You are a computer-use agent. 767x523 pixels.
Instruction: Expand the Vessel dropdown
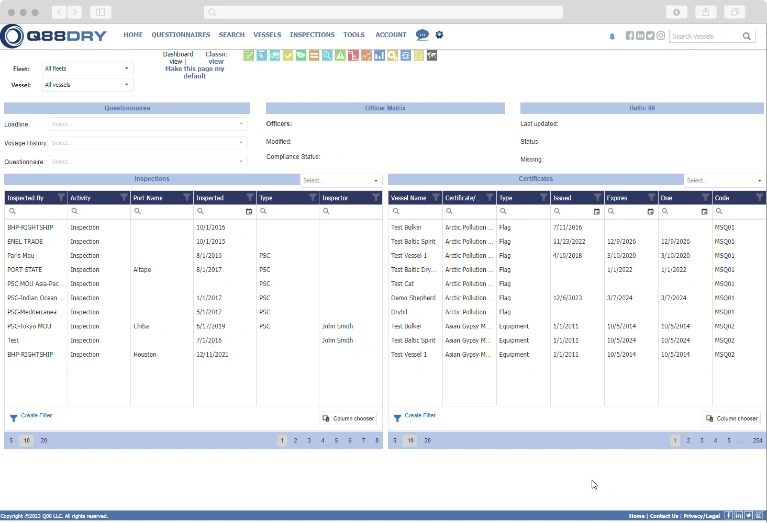(x=87, y=85)
